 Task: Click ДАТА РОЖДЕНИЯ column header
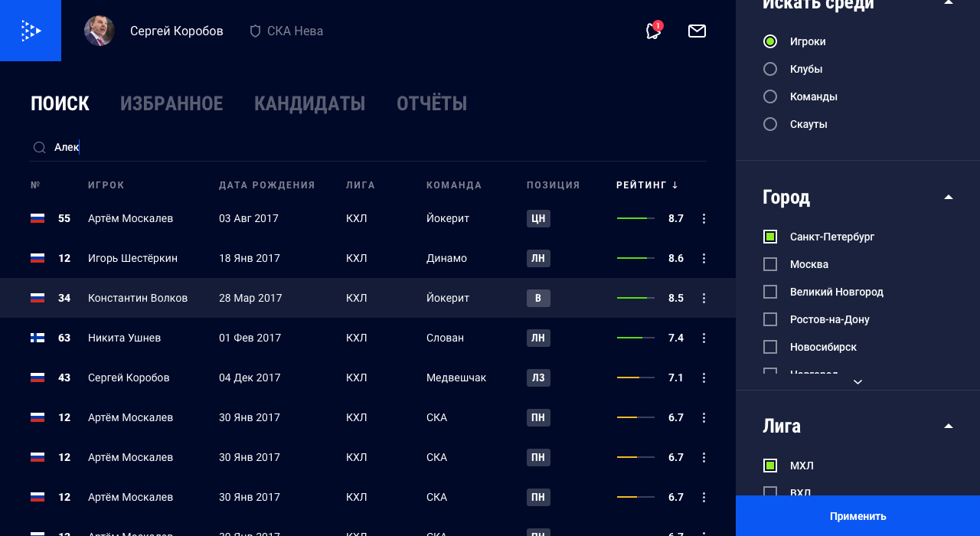click(267, 185)
